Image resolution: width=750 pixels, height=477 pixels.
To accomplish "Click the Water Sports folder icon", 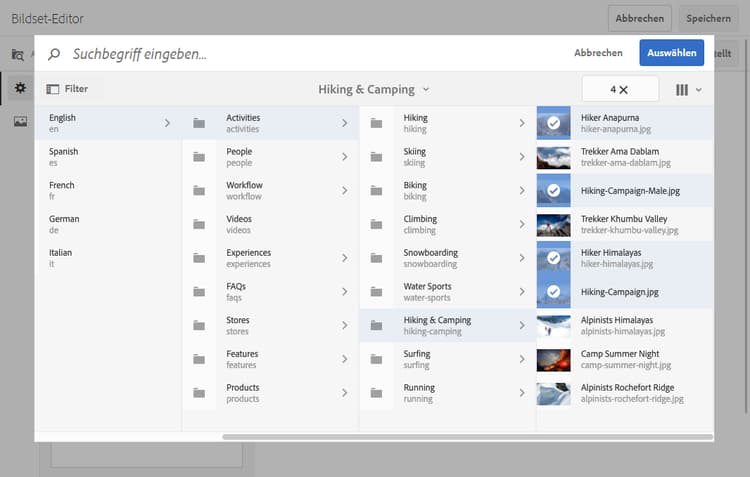I will (x=376, y=292).
